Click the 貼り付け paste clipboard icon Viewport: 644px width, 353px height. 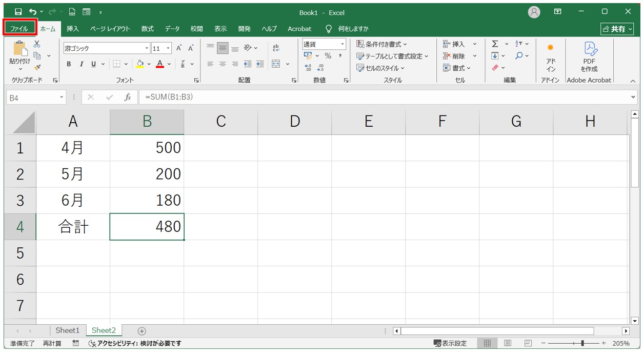click(20, 48)
